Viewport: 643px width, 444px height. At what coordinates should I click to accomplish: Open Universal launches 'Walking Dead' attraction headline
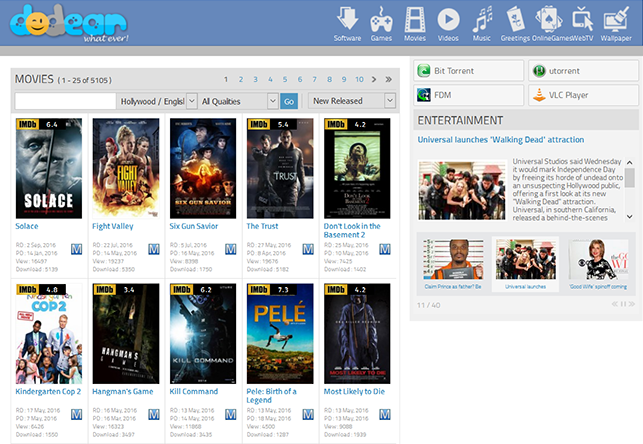(x=501, y=139)
